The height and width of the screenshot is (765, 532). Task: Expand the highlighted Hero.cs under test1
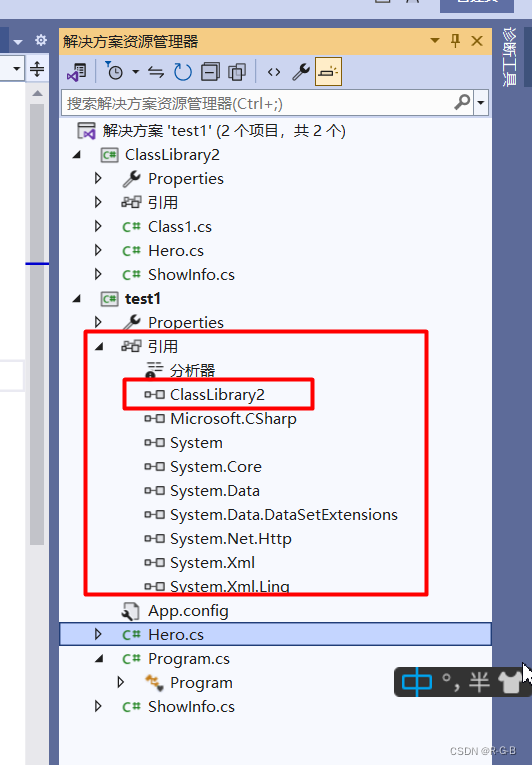coord(98,634)
